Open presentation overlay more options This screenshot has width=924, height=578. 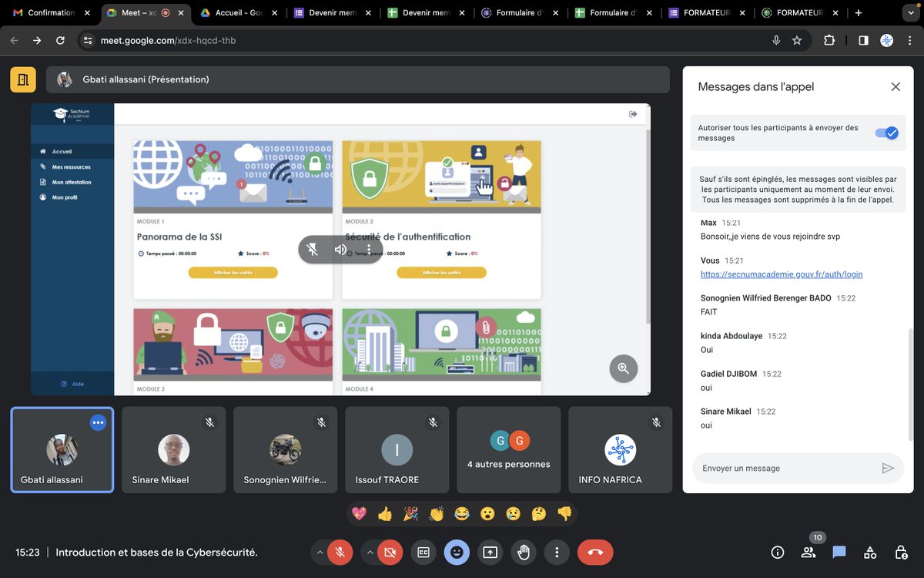pyautogui.click(x=369, y=249)
